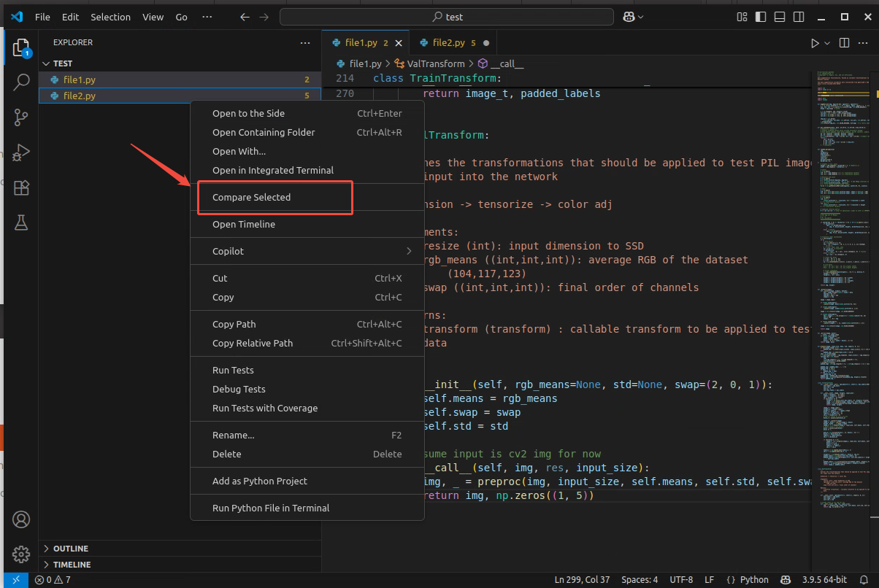This screenshot has height=588, width=879.
Task: Open file1.py breadcrumb item
Action: pos(358,63)
